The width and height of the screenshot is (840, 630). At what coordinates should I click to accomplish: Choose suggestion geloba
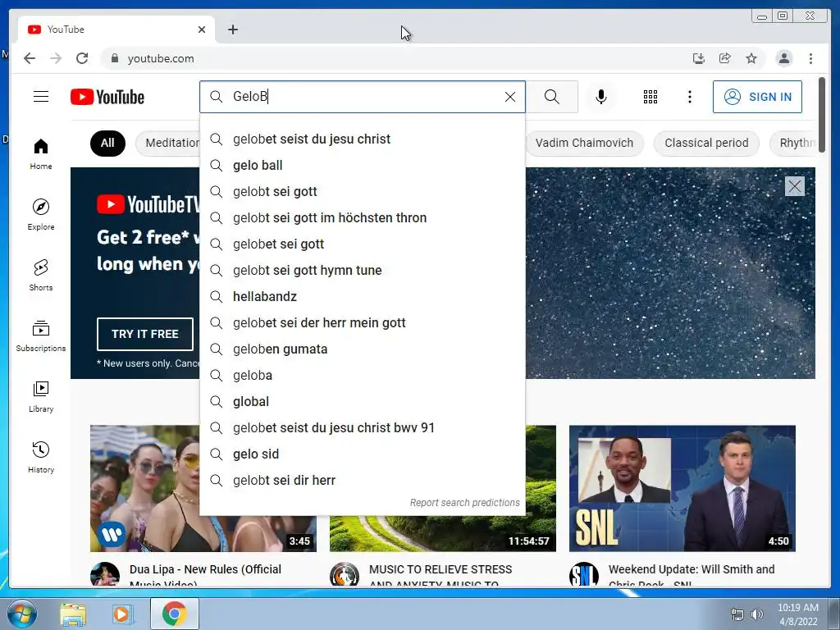[363, 375]
